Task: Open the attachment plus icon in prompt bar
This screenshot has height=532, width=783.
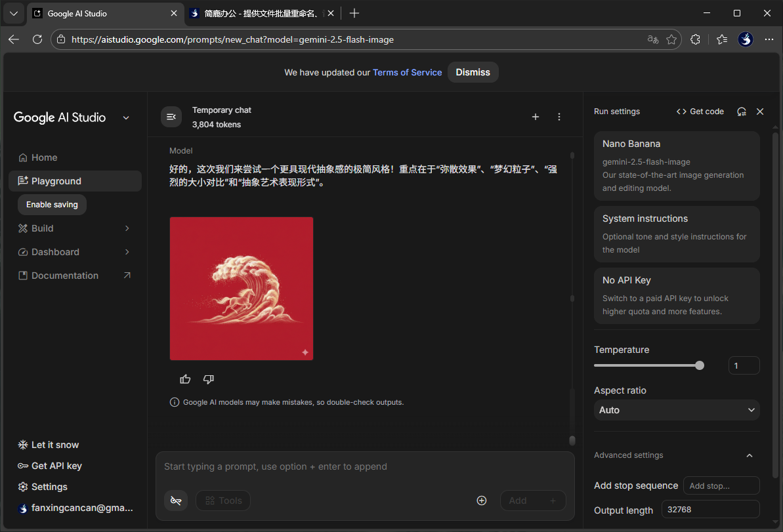Action: tap(482, 500)
